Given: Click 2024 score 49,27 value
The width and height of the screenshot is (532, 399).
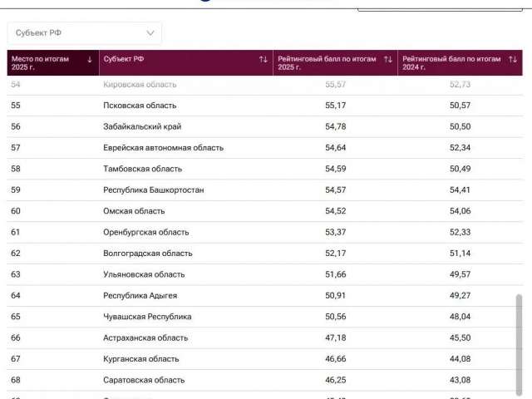Looking at the screenshot, I should pos(460,296).
